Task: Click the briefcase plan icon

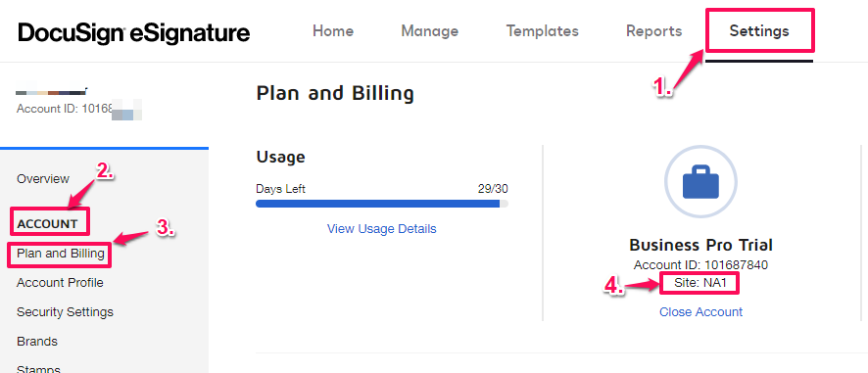Action: (700, 185)
